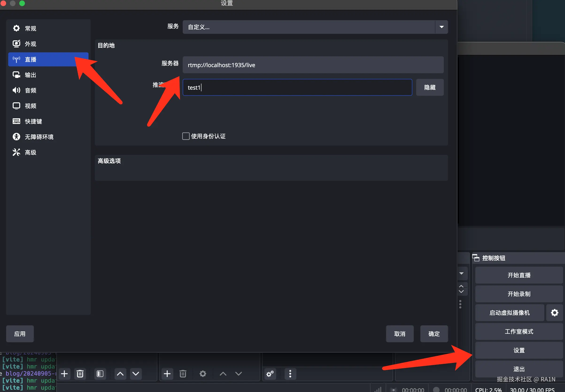Open the 音频 settings section
Image resolution: width=565 pixels, height=392 pixels.
click(31, 90)
